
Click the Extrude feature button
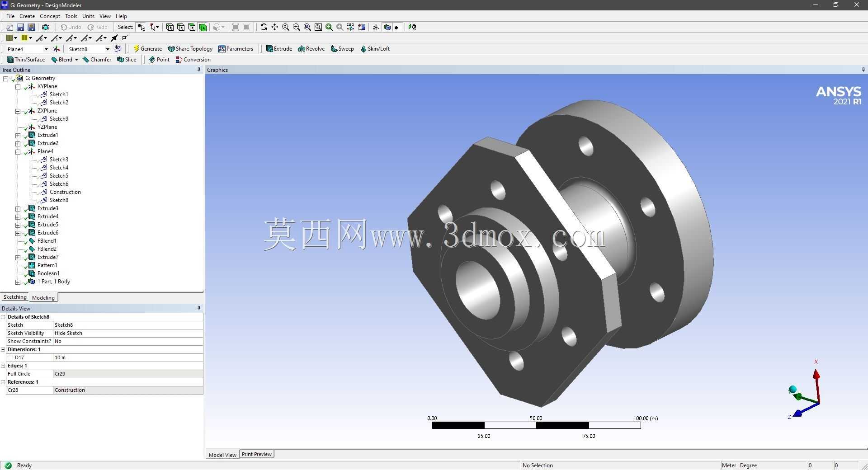pos(279,49)
